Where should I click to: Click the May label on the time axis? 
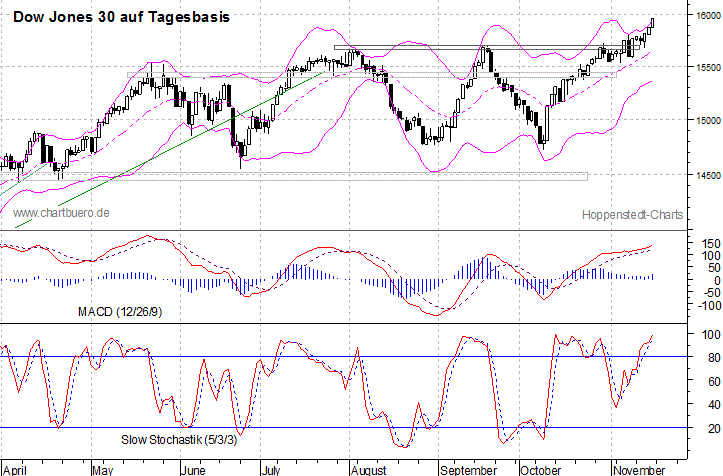coord(102,470)
